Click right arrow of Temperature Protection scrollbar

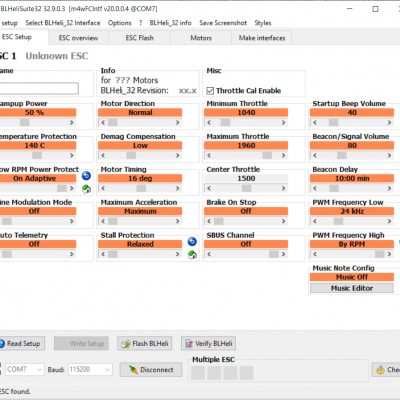point(72,155)
